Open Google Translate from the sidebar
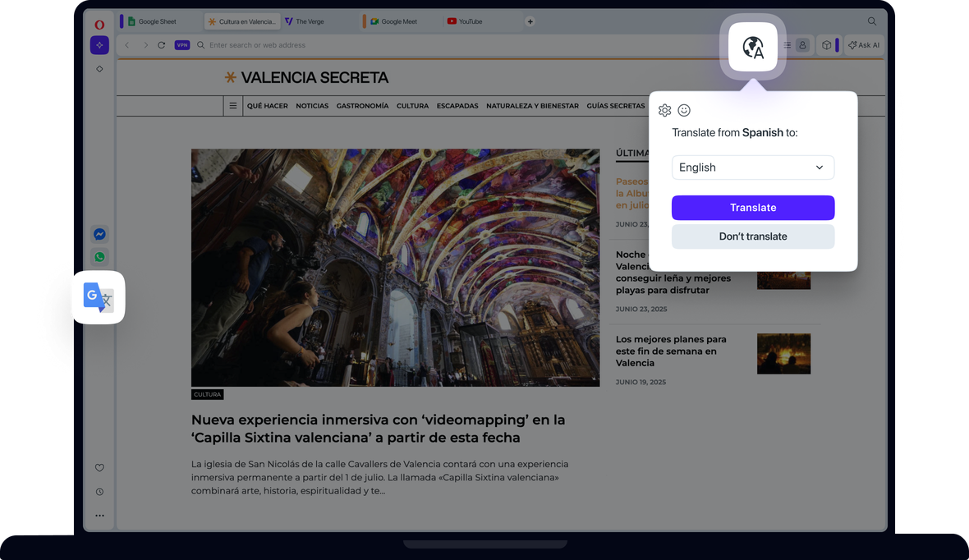Viewport: 969px width, 560px height. pyautogui.click(x=99, y=297)
